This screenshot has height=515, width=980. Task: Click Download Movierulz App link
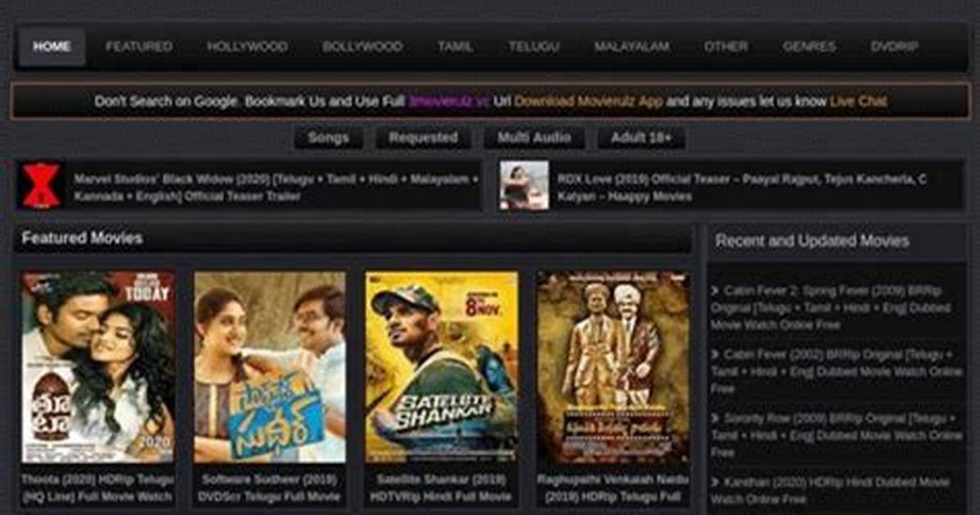click(588, 102)
